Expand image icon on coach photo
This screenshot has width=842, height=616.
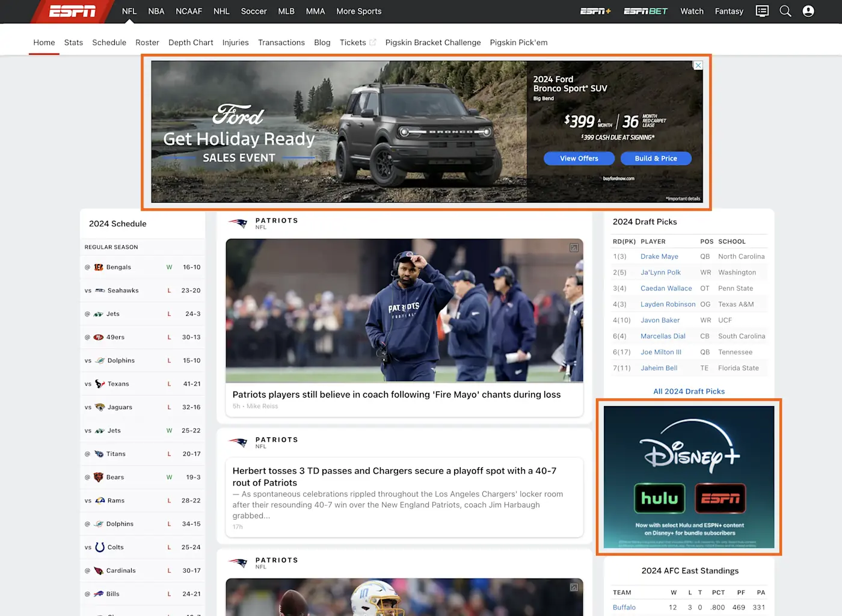click(574, 248)
